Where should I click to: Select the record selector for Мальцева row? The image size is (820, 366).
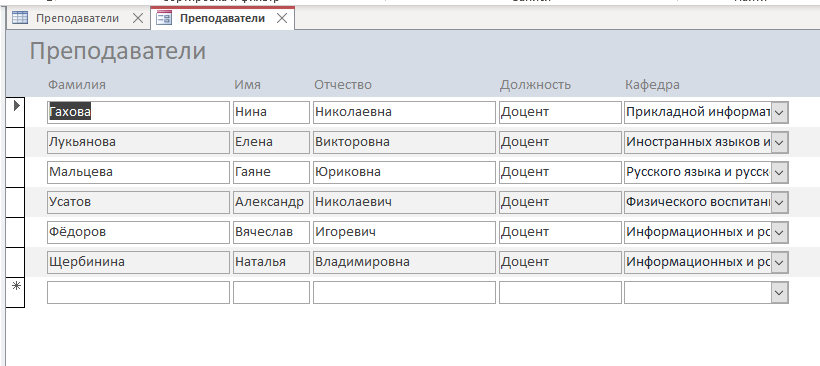click(x=15, y=172)
